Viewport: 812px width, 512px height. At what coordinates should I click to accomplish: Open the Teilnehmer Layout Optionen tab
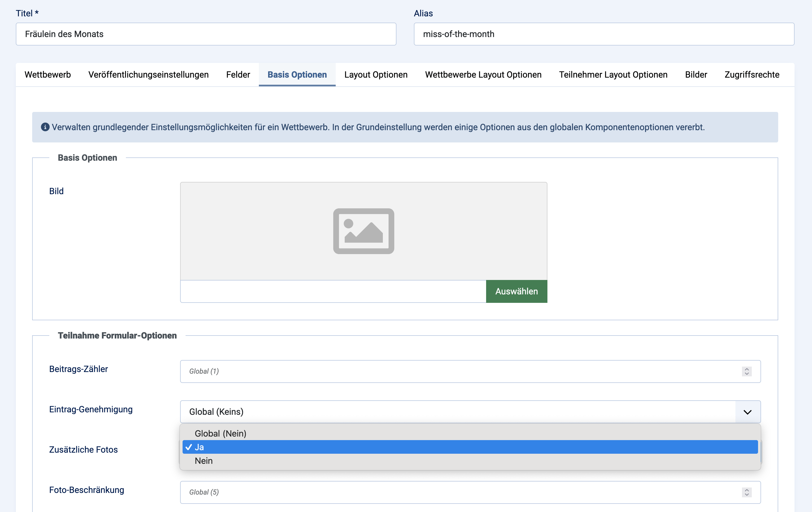pyautogui.click(x=613, y=75)
